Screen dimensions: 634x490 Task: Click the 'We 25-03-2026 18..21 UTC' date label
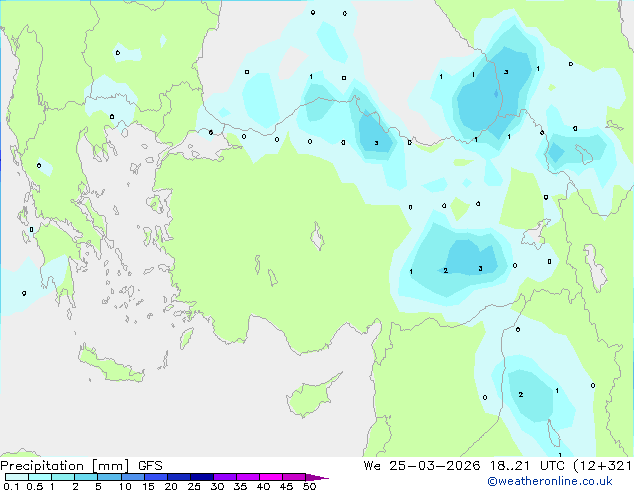(x=466, y=466)
